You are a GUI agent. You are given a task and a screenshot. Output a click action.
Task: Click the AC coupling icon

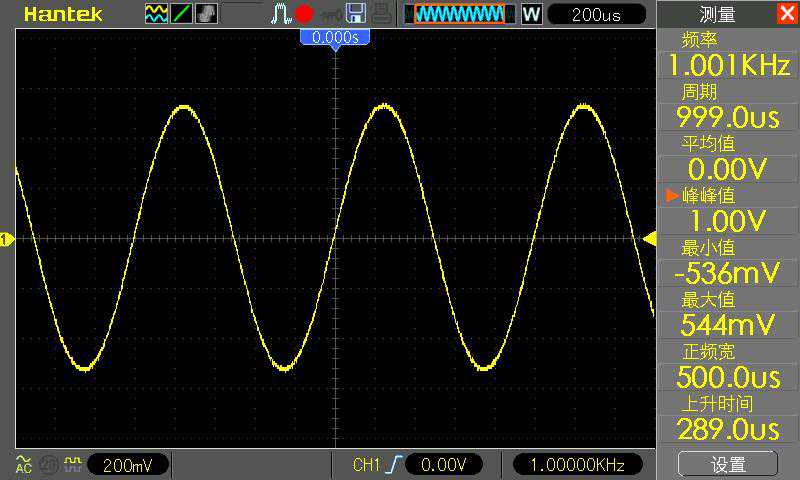[x=22, y=464]
